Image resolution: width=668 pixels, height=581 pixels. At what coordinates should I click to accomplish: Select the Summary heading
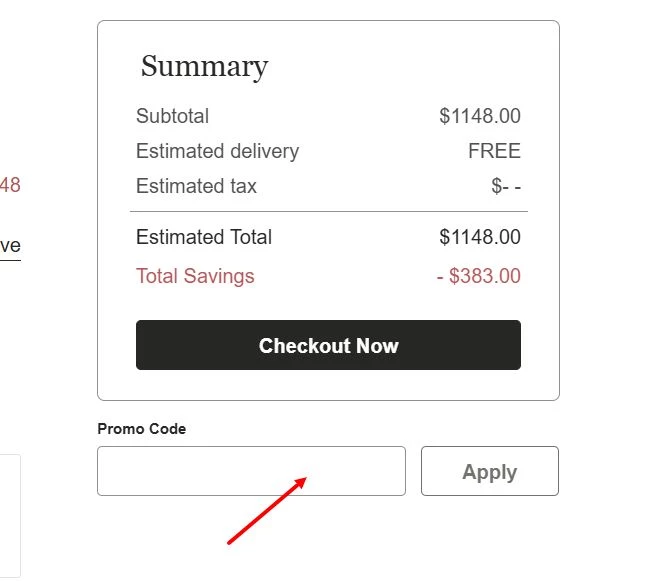point(204,66)
